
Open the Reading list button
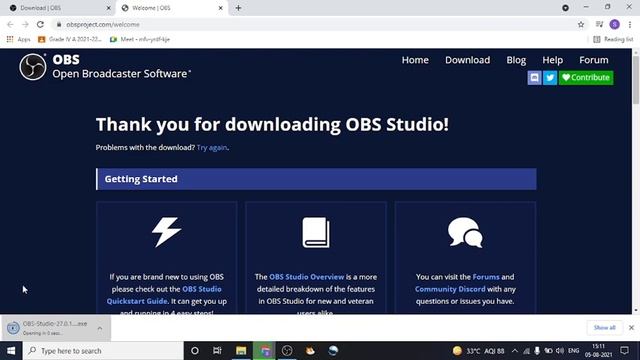coord(613,39)
